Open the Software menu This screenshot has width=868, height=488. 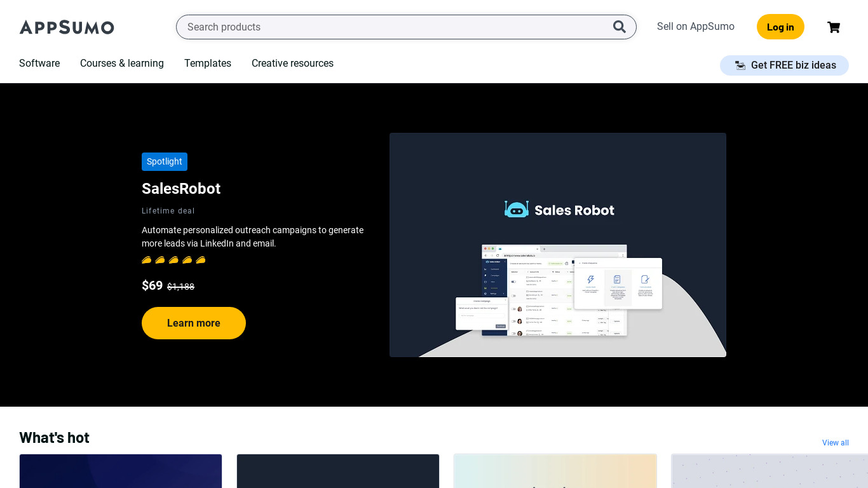[39, 64]
